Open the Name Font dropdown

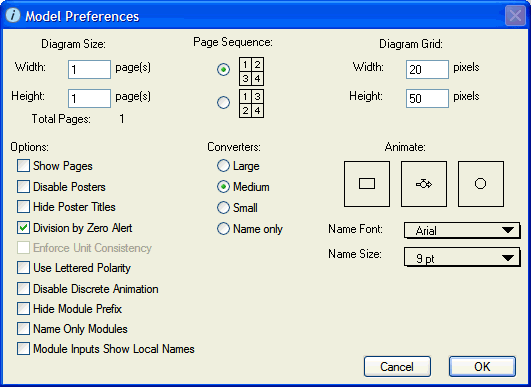pyautogui.click(x=462, y=231)
